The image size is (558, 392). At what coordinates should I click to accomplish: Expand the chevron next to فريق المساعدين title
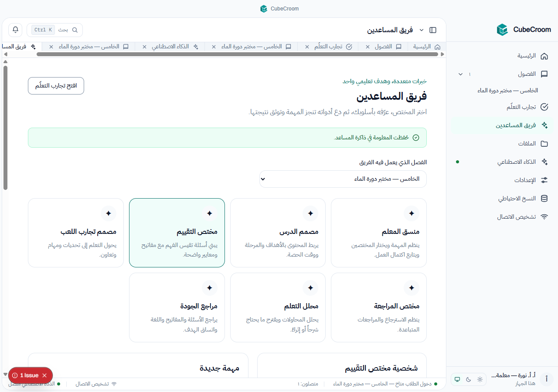pyautogui.click(x=421, y=30)
